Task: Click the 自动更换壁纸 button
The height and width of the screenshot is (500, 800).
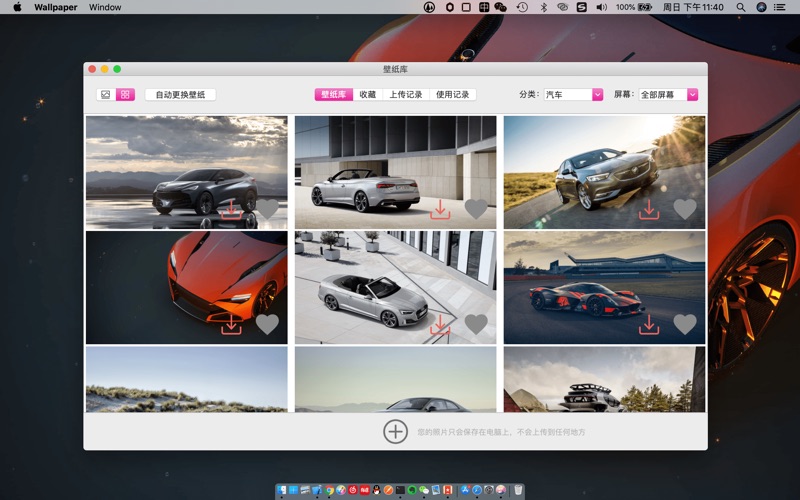Action: [x=180, y=95]
